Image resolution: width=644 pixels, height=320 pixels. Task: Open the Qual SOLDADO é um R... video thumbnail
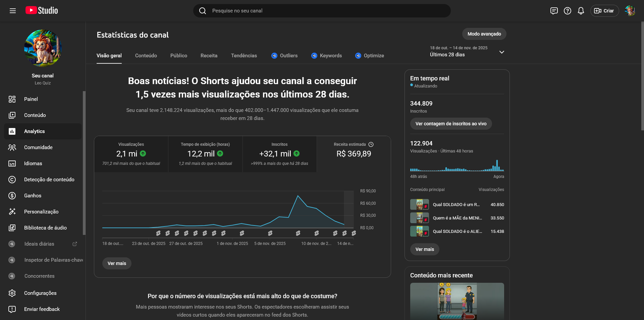pos(419,205)
